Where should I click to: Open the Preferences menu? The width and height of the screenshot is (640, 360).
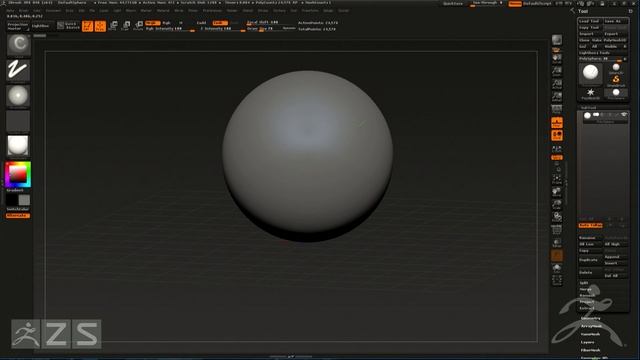(213, 11)
